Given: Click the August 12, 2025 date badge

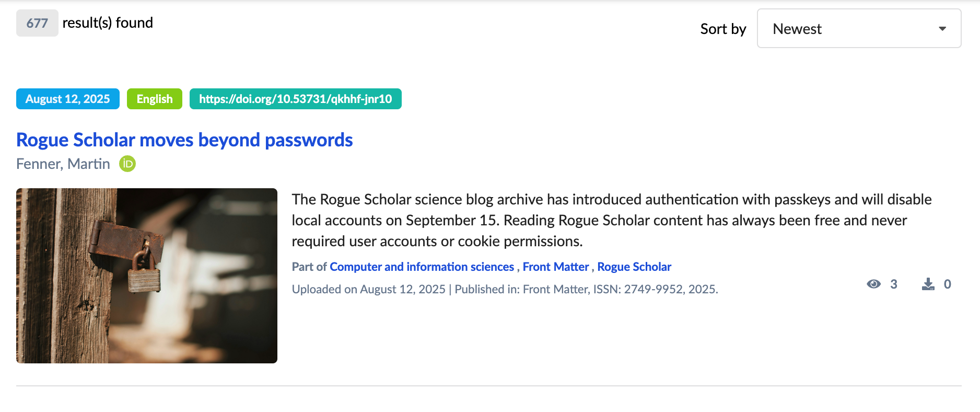Looking at the screenshot, I should [68, 99].
